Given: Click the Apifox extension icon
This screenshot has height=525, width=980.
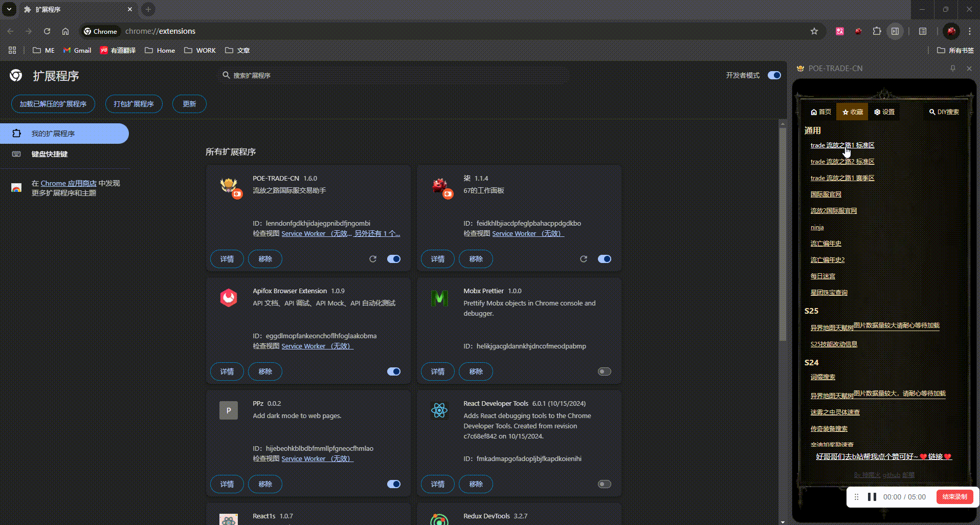Looking at the screenshot, I should (229, 298).
